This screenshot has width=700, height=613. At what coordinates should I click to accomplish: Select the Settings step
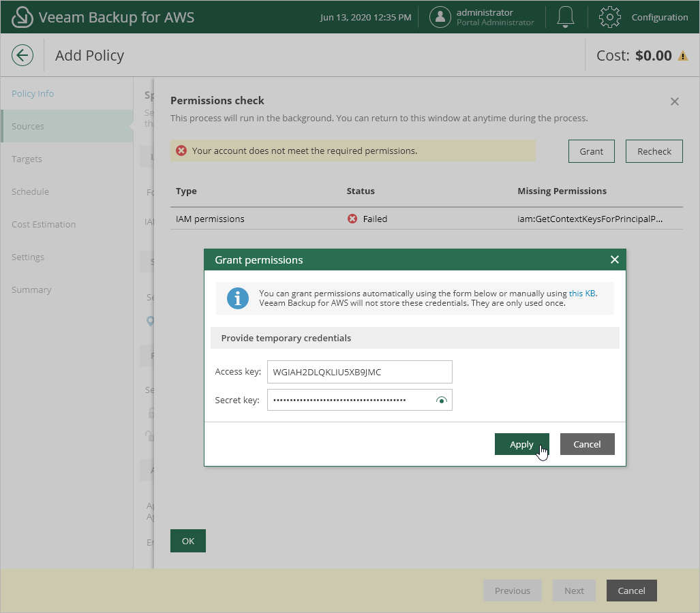tap(28, 257)
